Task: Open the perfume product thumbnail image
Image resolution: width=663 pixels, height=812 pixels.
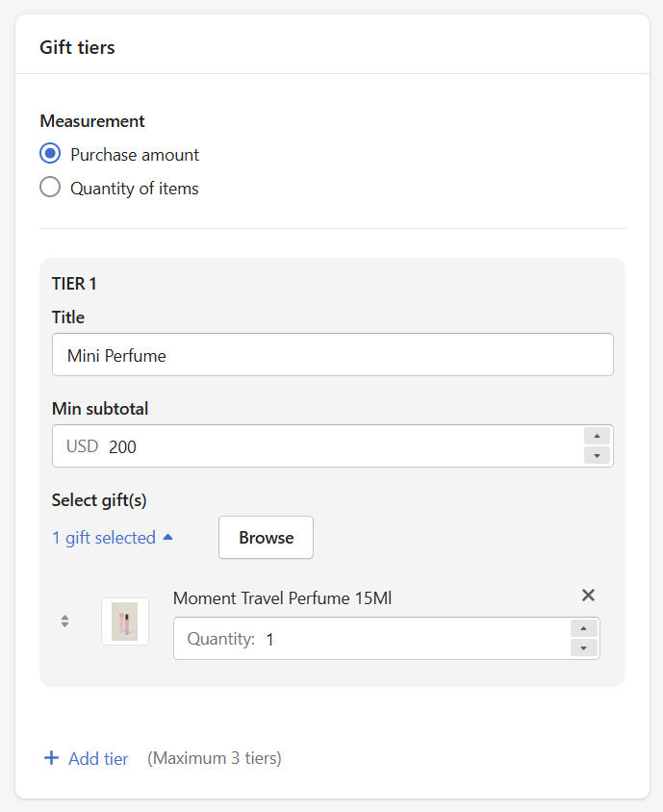Action: pyautogui.click(x=125, y=622)
